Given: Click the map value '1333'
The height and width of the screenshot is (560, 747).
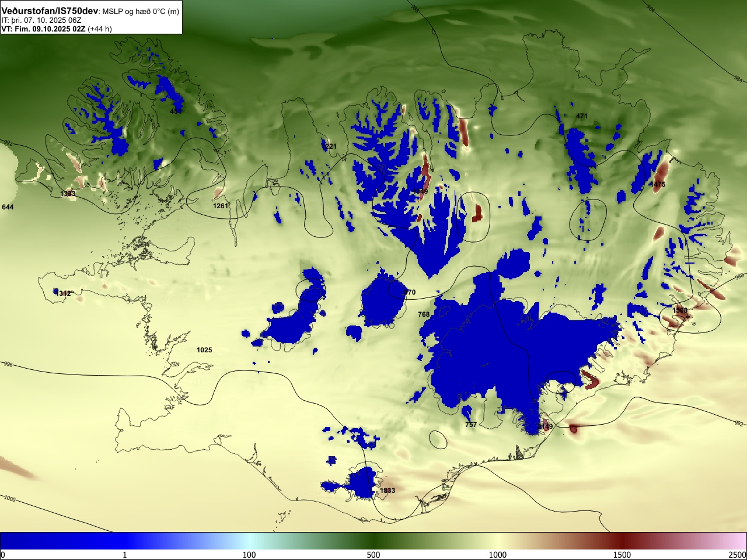Looking at the screenshot, I should (x=68, y=194).
